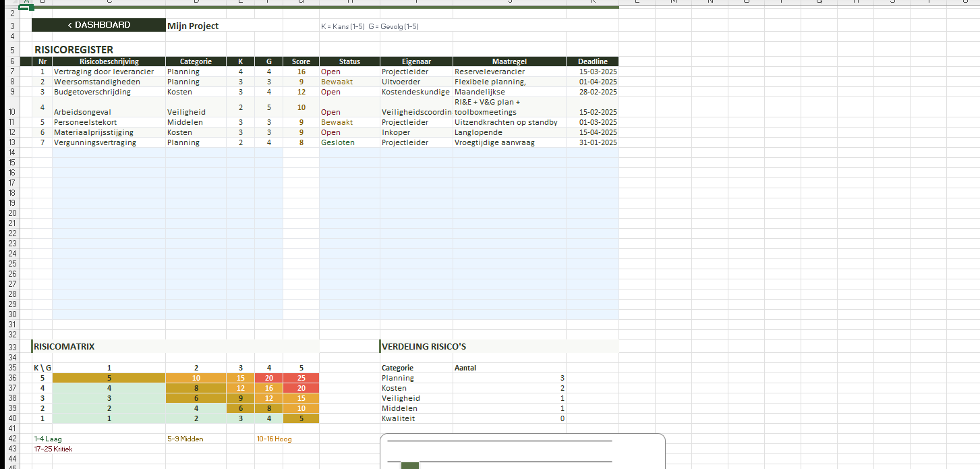Select the "RISICOMATRIX" section heading

coord(65,347)
